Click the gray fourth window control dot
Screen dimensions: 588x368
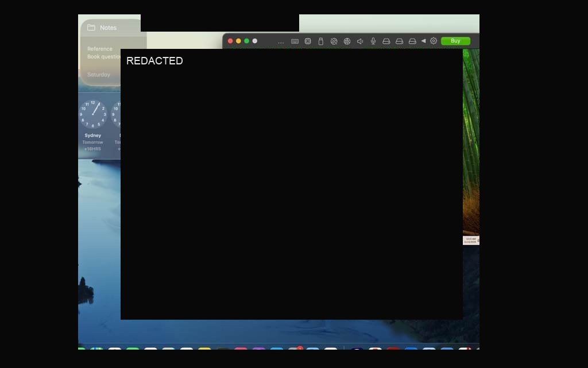[255, 41]
